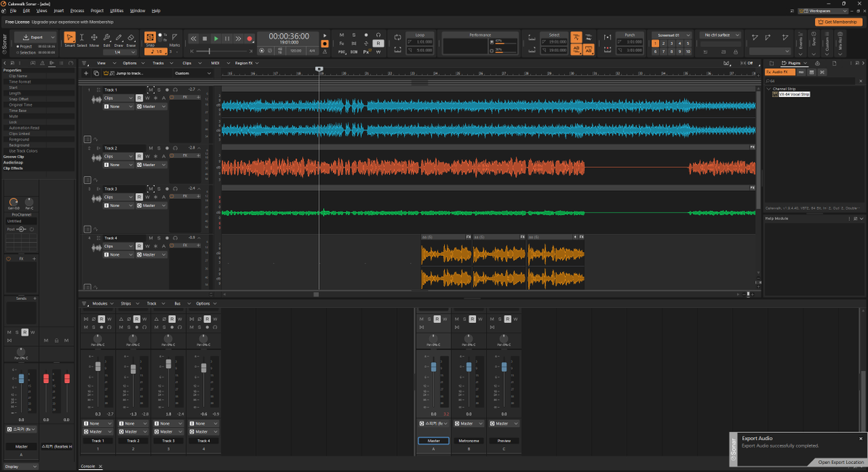Screen dimensions: 868x472
Task: Open the Track view Tracks menu
Action: click(158, 64)
